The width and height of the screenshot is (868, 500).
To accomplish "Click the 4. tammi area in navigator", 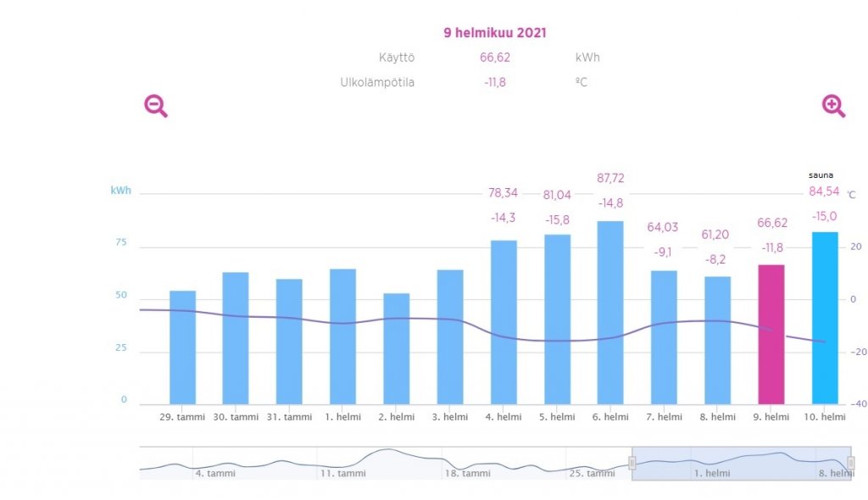I will coord(214,464).
